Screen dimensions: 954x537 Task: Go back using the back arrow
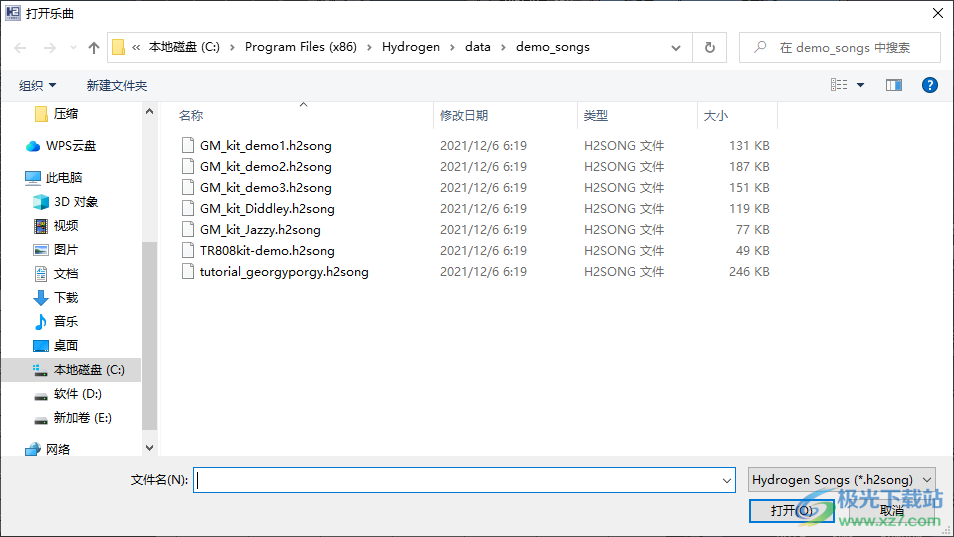[20, 47]
